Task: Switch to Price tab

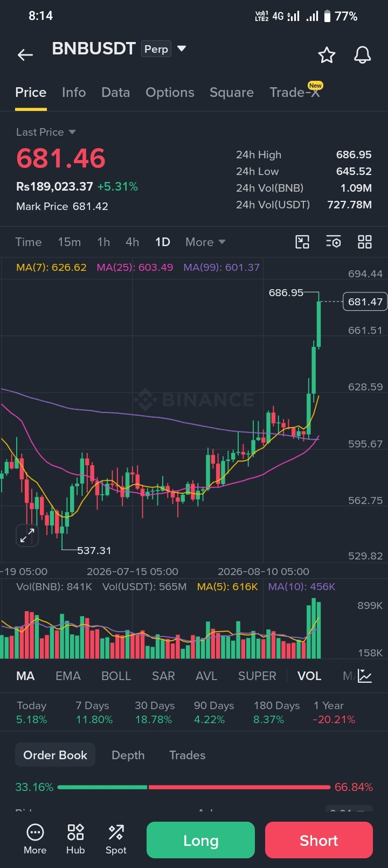Action: click(31, 93)
